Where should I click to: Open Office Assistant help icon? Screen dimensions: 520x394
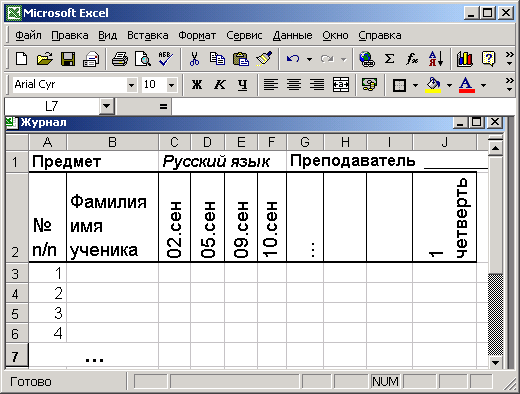[488, 59]
